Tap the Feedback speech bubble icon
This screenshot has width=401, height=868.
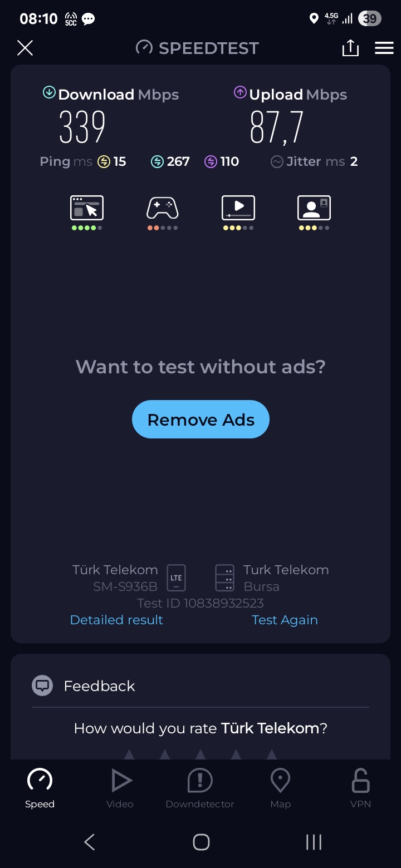coord(42,685)
